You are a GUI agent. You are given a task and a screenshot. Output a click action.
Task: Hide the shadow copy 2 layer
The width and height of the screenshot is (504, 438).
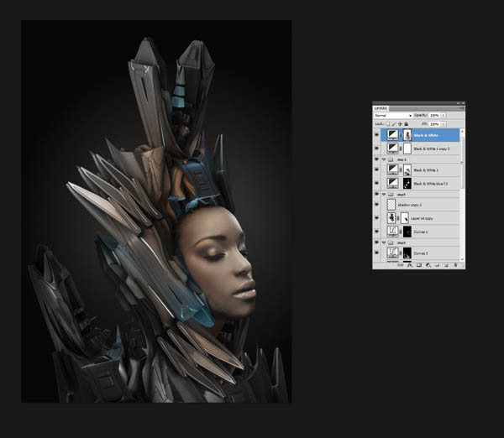coord(376,204)
